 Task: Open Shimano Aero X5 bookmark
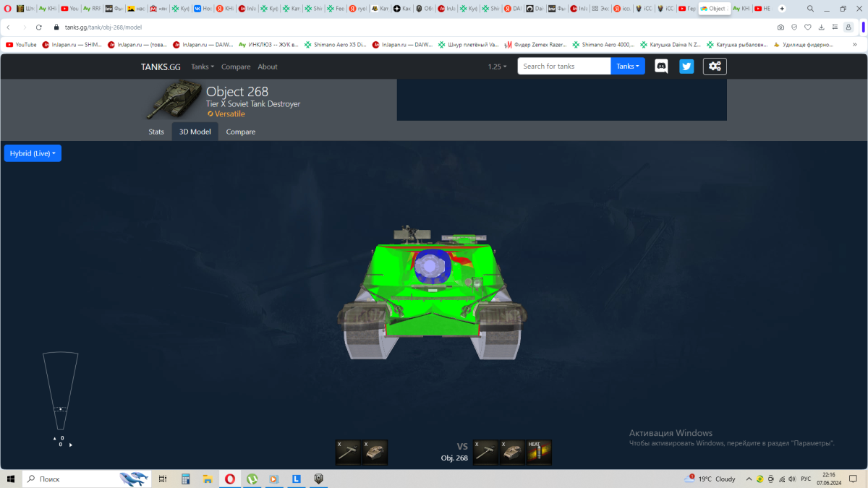tap(336, 44)
